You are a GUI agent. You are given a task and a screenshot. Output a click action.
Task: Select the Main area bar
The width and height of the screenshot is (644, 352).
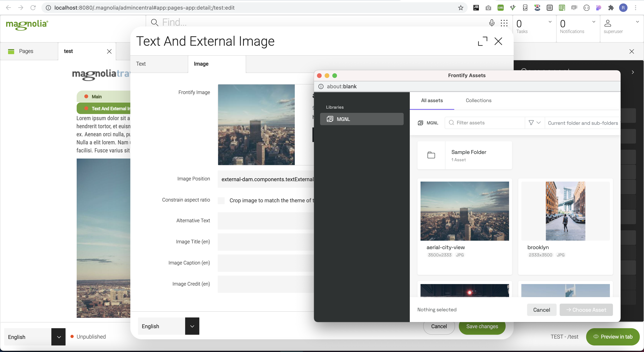(x=103, y=97)
